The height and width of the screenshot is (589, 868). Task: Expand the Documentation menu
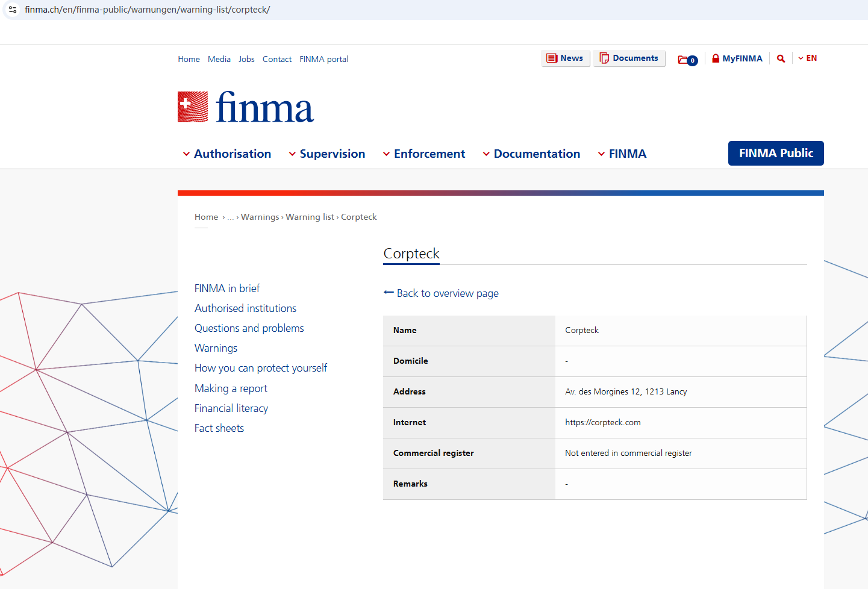point(531,154)
